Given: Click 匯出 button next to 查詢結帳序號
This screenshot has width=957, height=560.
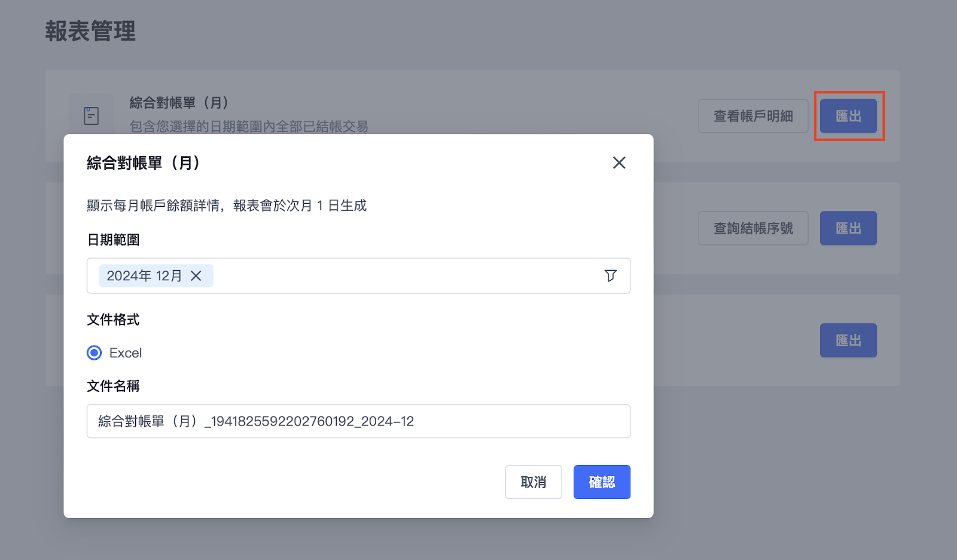Looking at the screenshot, I should click(x=848, y=228).
